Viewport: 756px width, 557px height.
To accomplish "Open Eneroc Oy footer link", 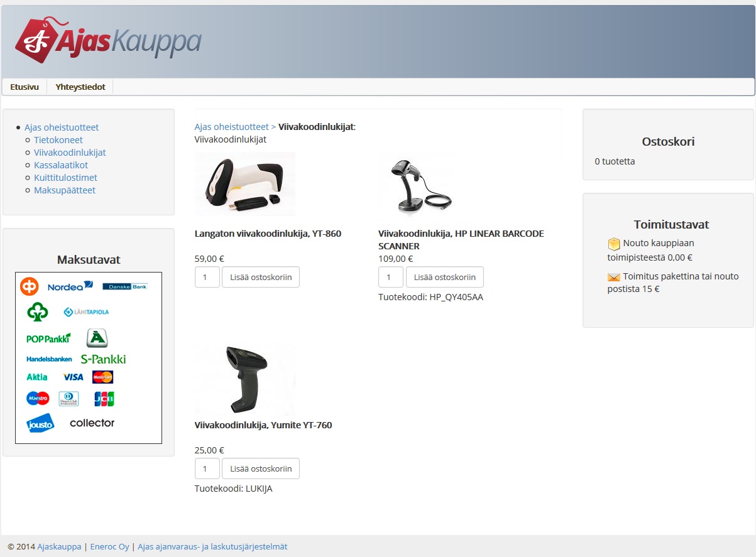I will [109, 547].
